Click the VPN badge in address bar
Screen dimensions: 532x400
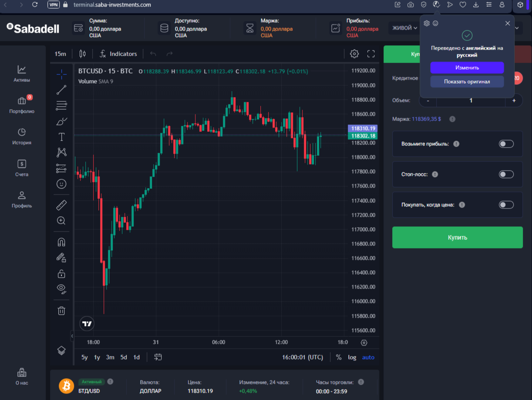(54, 5)
